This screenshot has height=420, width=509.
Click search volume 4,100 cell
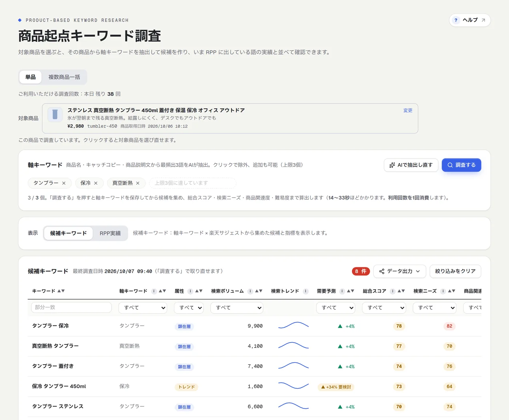pyautogui.click(x=255, y=346)
